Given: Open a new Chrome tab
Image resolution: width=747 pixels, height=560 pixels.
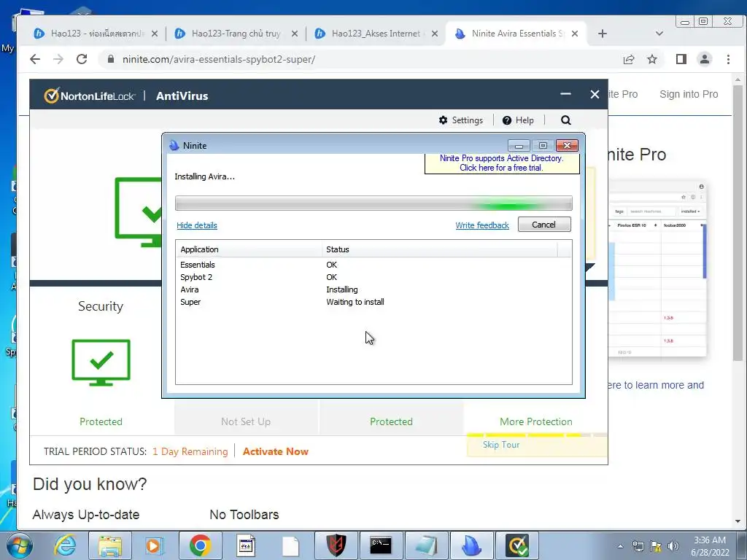Looking at the screenshot, I should (602, 34).
